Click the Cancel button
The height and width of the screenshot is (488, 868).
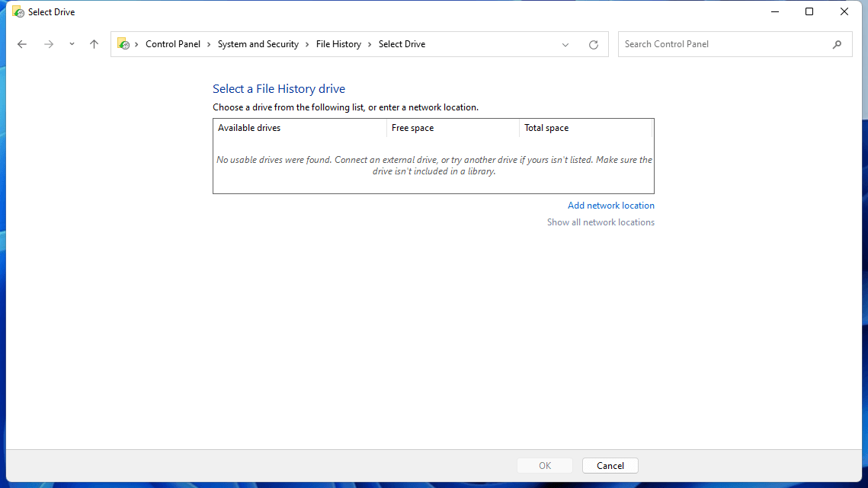610,466
